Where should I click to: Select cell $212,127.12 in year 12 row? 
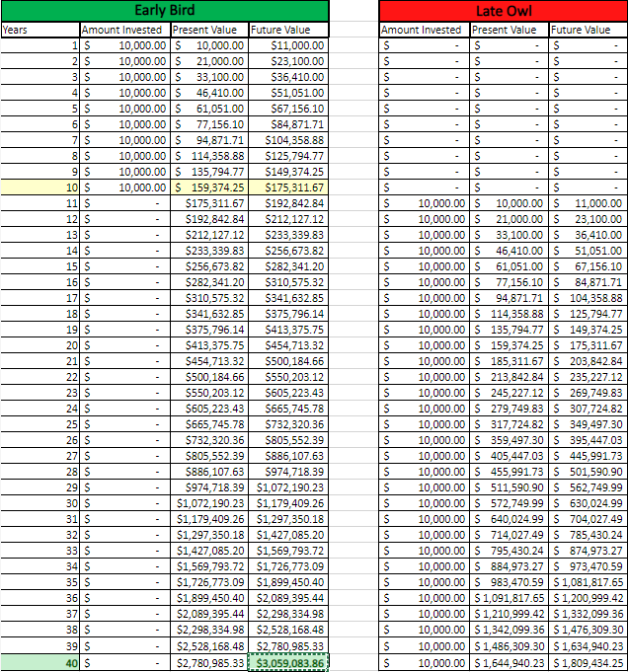pos(288,219)
